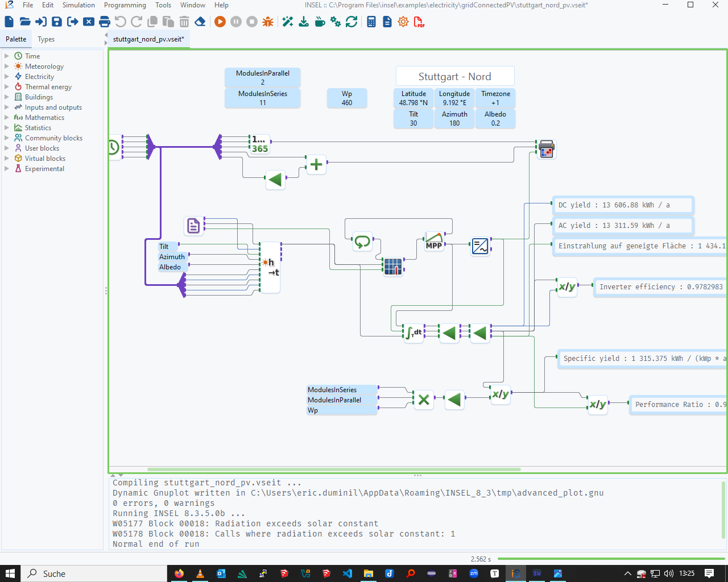Expand the Electricity palette category
Screen dimensions: 728x582
tap(7, 77)
